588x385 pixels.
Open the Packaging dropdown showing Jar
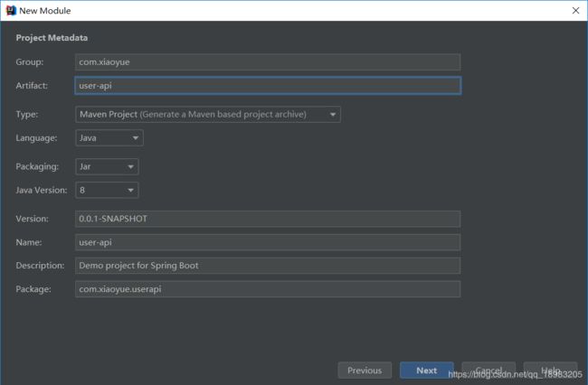pyautogui.click(x=107, y=166)
